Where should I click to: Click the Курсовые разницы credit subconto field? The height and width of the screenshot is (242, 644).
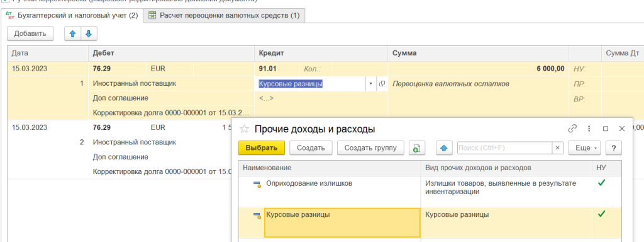click(309, 84)
